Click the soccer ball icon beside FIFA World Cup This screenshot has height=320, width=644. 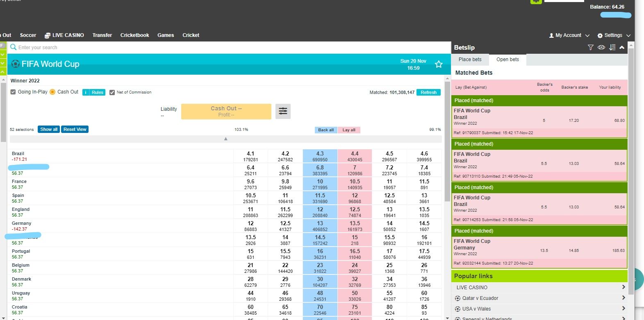16,64
